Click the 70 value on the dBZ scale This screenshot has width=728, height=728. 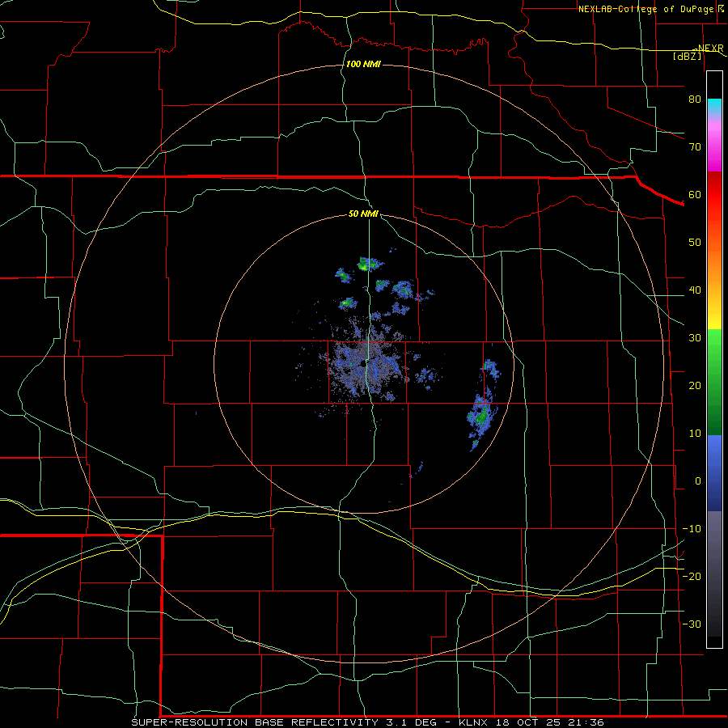coord(695,146)
